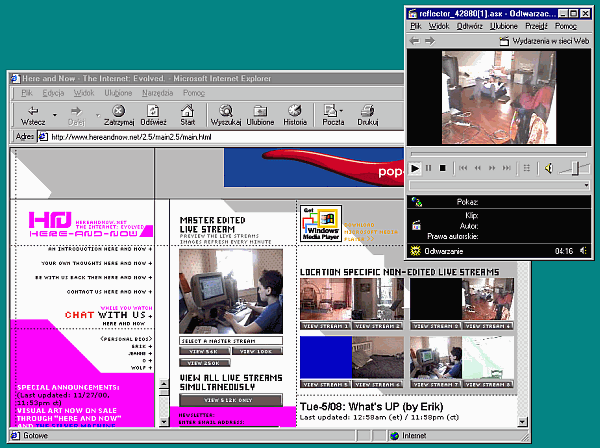Screen dimensions: 600x448
Task: Open Erik's personal bio link
Action: 141,346
